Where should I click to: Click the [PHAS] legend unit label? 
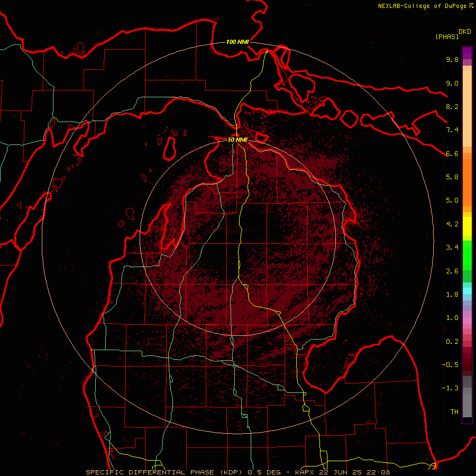click(x=447, y=36)
